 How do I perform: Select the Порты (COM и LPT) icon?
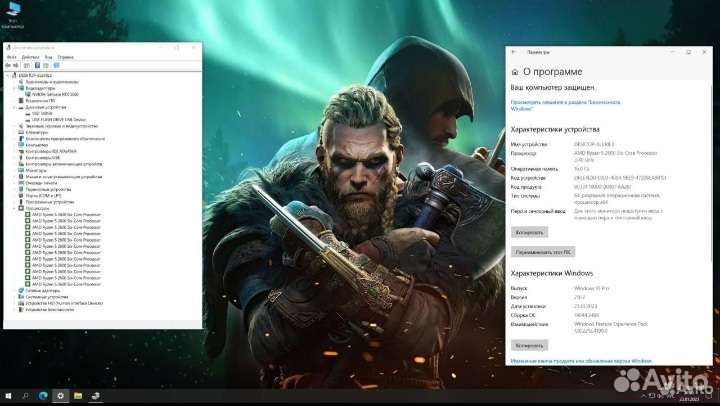coord(21,196)
